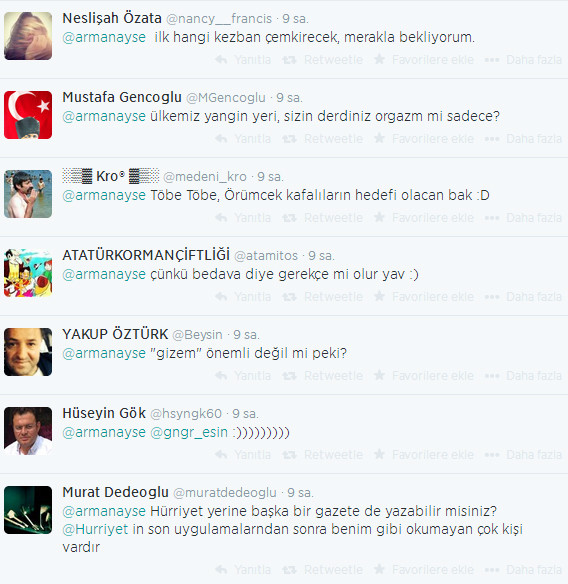
Task: Favorite the Kro tweet with the star
Action: coord(424,218)
